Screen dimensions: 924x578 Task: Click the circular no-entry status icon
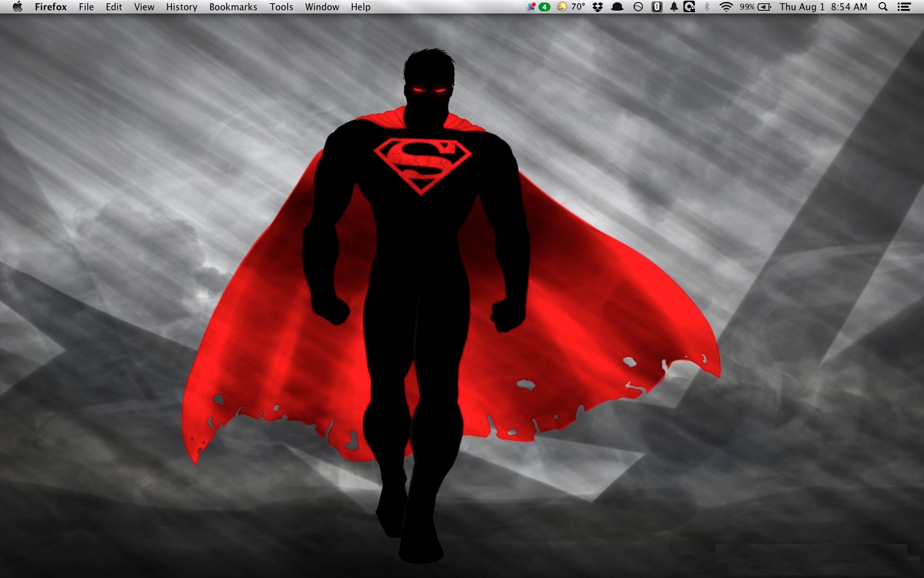coord(638,7)
